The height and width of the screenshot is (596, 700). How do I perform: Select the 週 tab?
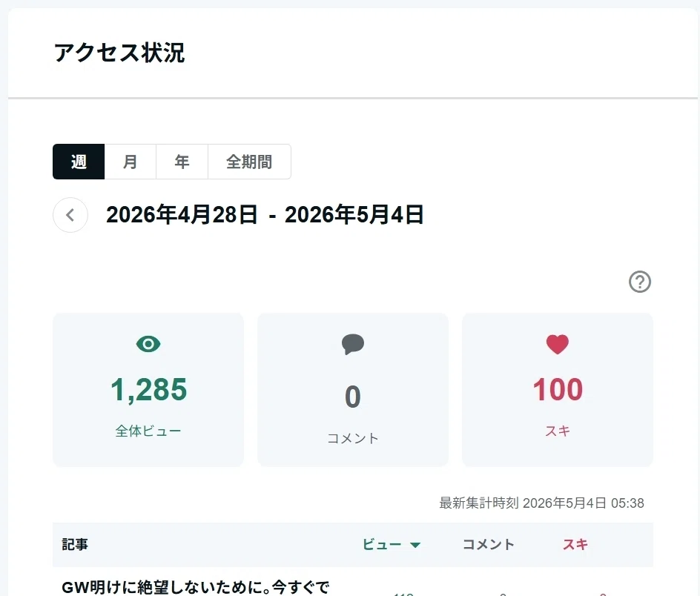79,162
